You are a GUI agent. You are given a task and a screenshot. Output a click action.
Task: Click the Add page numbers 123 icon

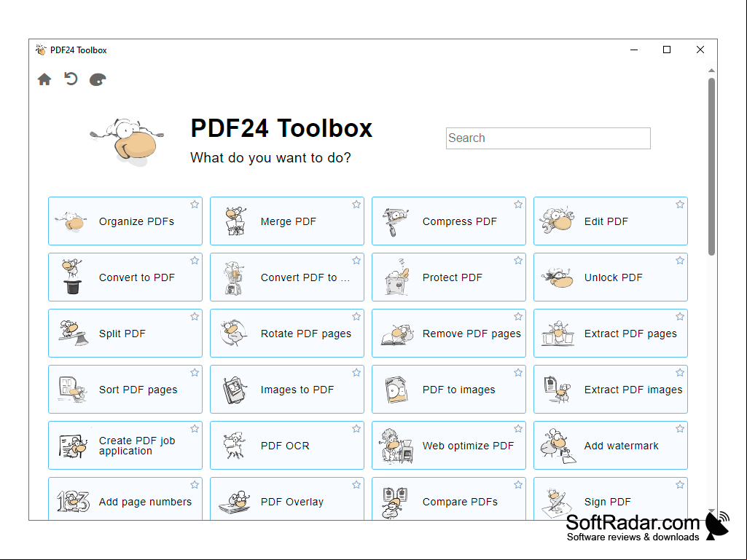(x=73, y=502)
